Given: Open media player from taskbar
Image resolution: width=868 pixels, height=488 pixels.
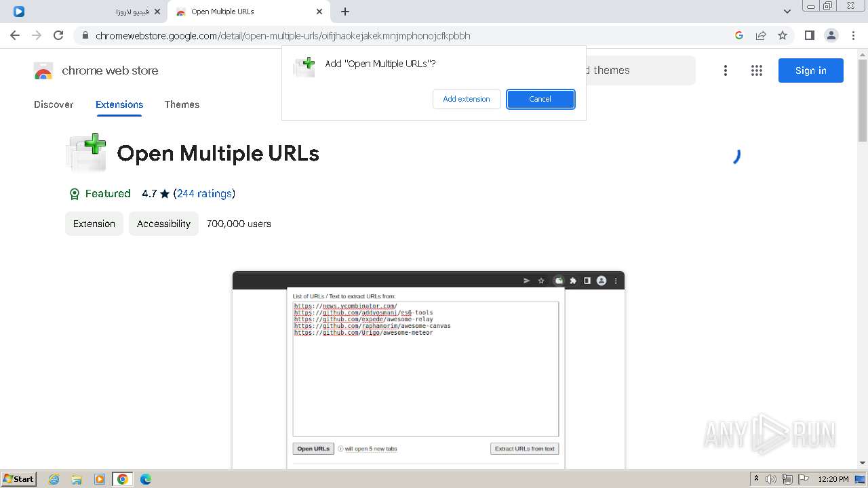Looking at the screenshot, I should click(100, 479).
